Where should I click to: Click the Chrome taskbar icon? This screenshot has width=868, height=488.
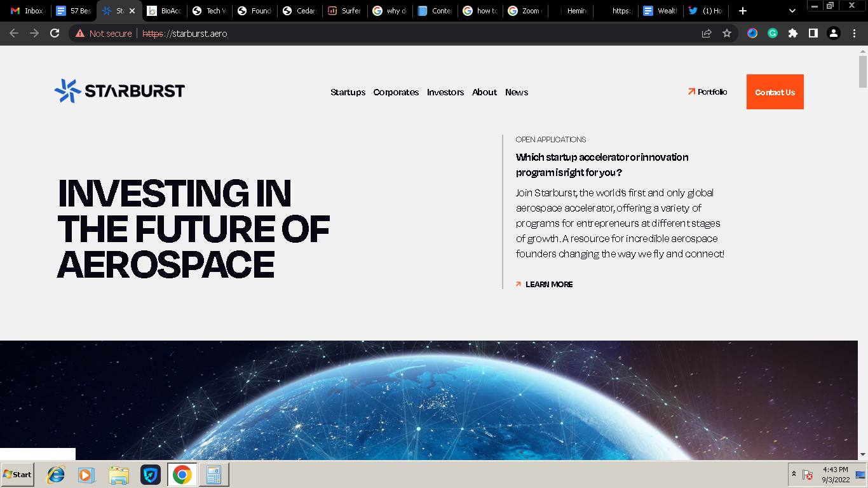tap(182, 475)
